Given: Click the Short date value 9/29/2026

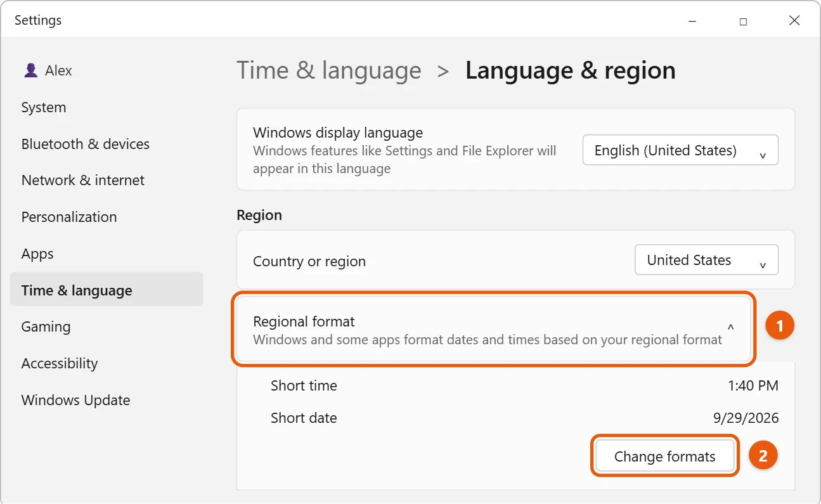Looking at the screenshot, I should (x=746, y=418).
